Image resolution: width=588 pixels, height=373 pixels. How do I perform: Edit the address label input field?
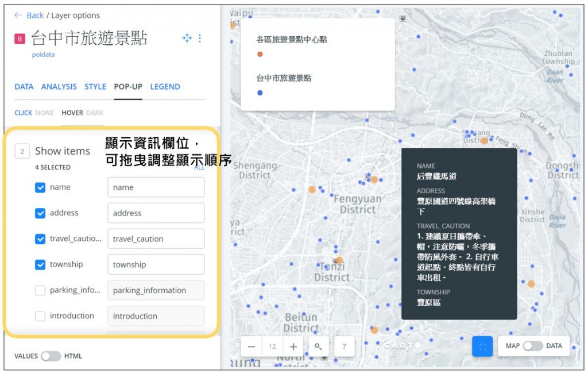(156, 213)
